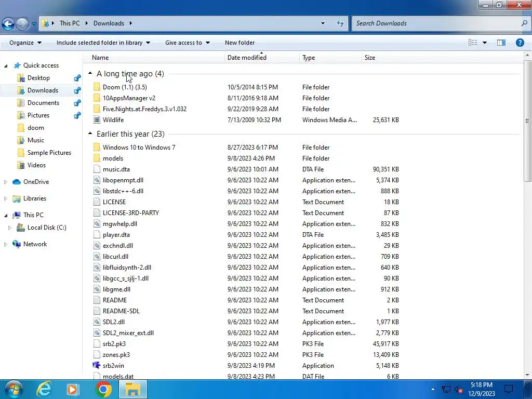This screenshot has width=532, height=399.
Task: Click the Network icon in sidebar
Action: click(x=16, y=244)
